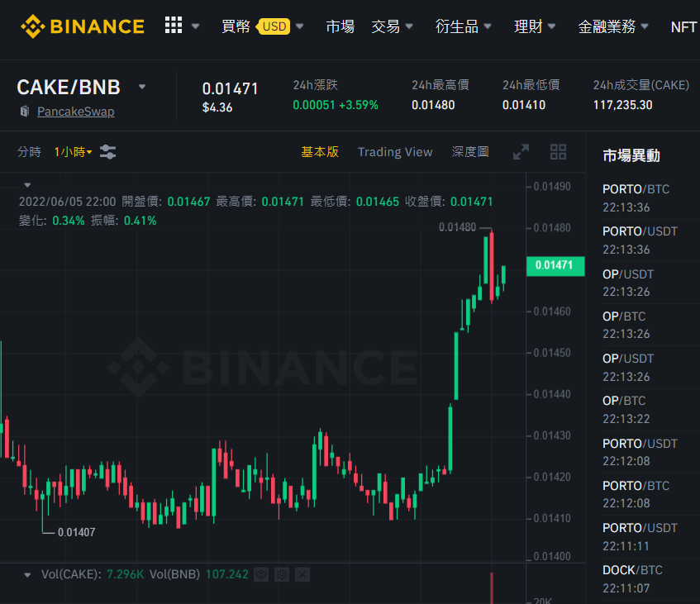The width and height of the screenshot is (700, 604).
Task: Go to the 市場 page
Action: (x=340, y=26)
